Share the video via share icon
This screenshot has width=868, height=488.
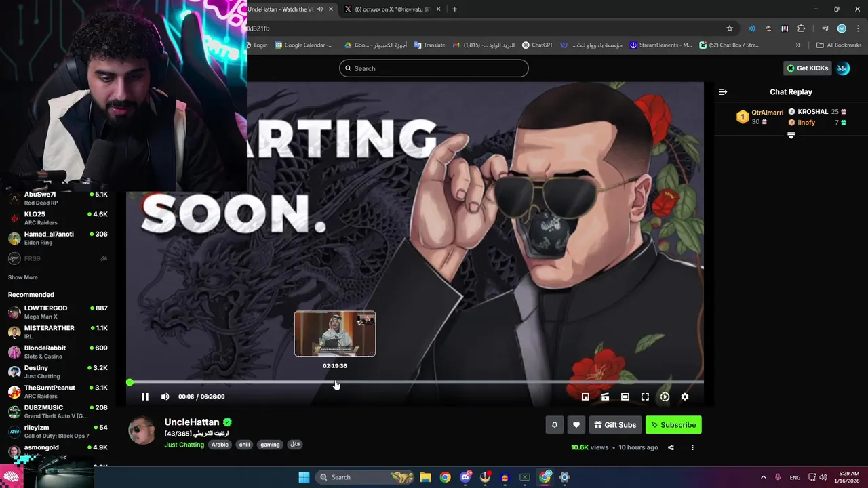tap(671, 447)
